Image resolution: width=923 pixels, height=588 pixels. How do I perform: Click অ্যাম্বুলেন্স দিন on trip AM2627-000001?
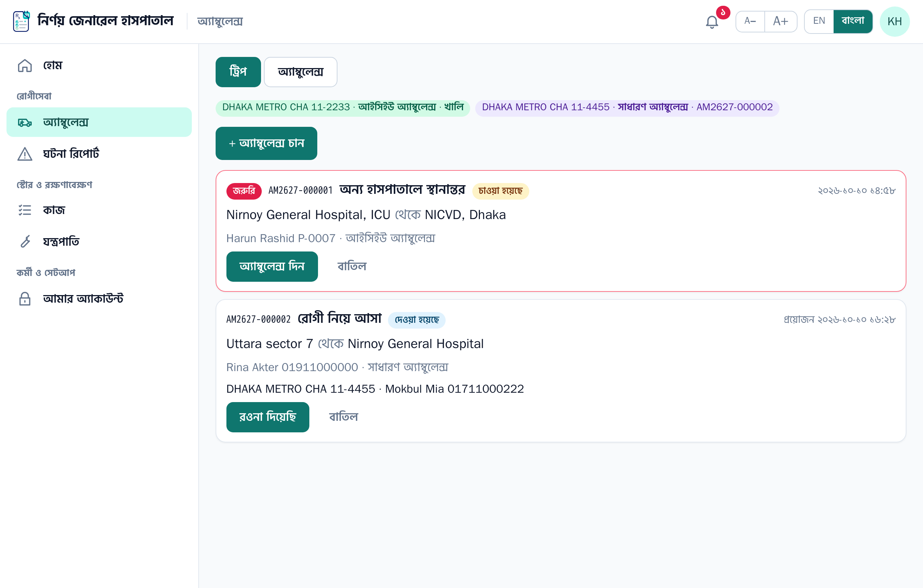tap(272, 267)
